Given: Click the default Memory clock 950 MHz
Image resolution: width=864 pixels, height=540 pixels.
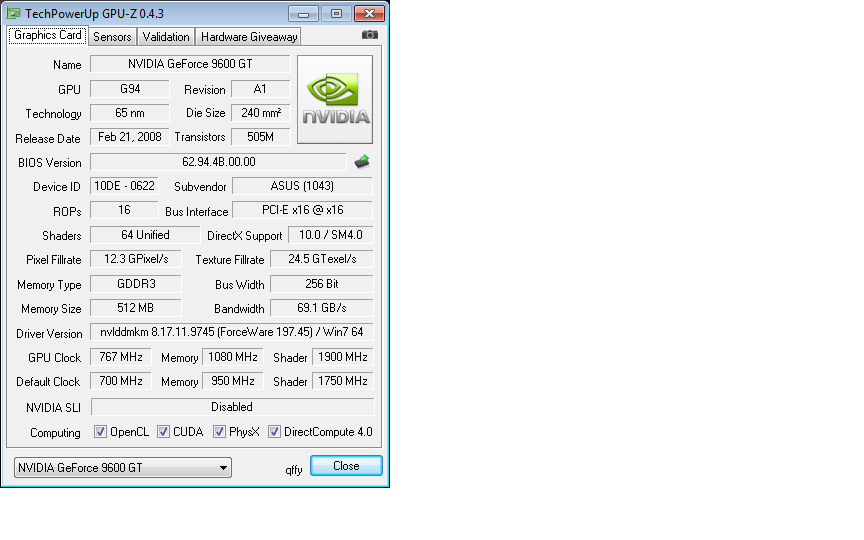Looking at the screenshot, I should tap(233, 381).
